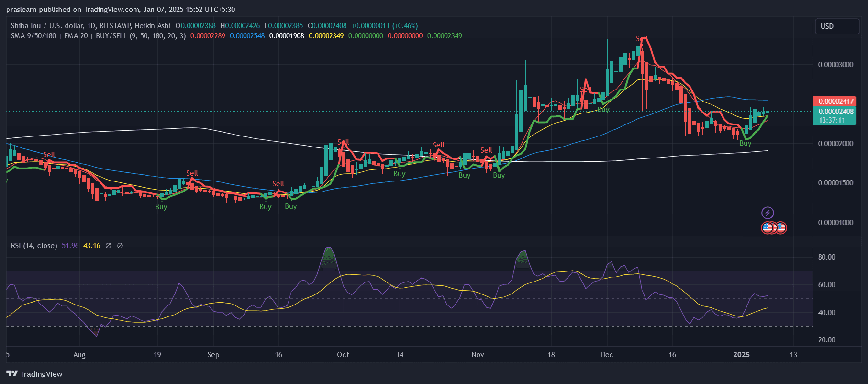Click the high value H0.00002426
The height and width of the screenshot is (384, 868).
click(240, 26)
